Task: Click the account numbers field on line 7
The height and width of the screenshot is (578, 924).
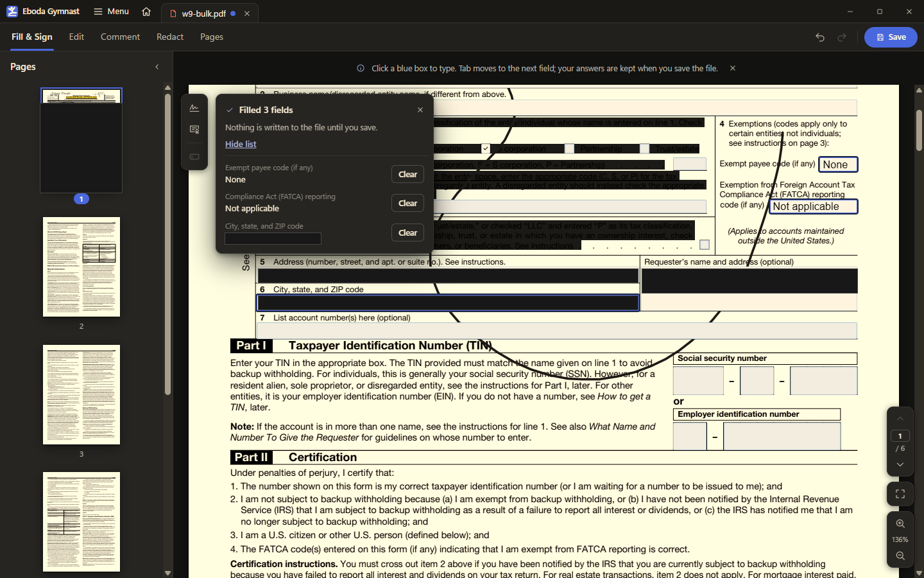Action: click(557, 331)
